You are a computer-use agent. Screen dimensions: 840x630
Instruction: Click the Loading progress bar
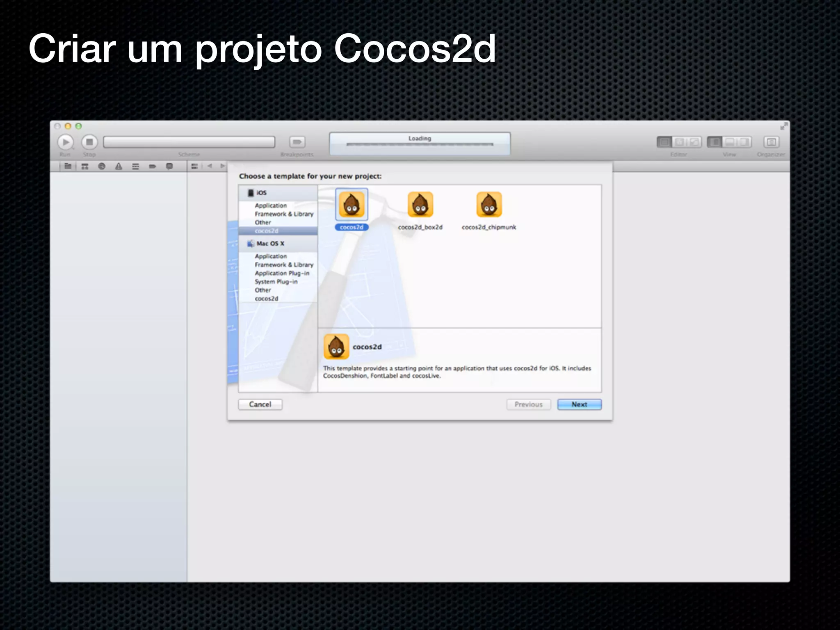pyautogui.click(x=420, y=144)
